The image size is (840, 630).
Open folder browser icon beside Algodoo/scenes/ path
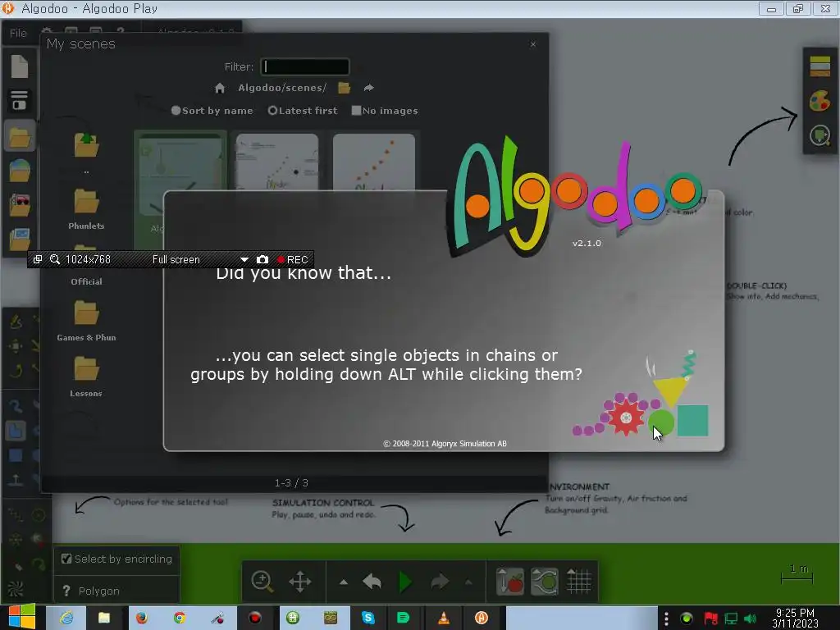point(344,88)
